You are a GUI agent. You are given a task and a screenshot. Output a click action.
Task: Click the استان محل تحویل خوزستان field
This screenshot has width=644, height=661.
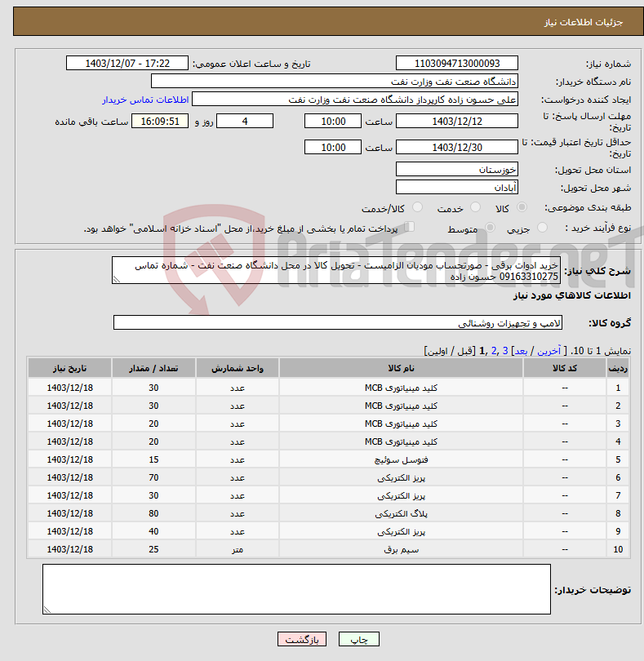(457, 170)
